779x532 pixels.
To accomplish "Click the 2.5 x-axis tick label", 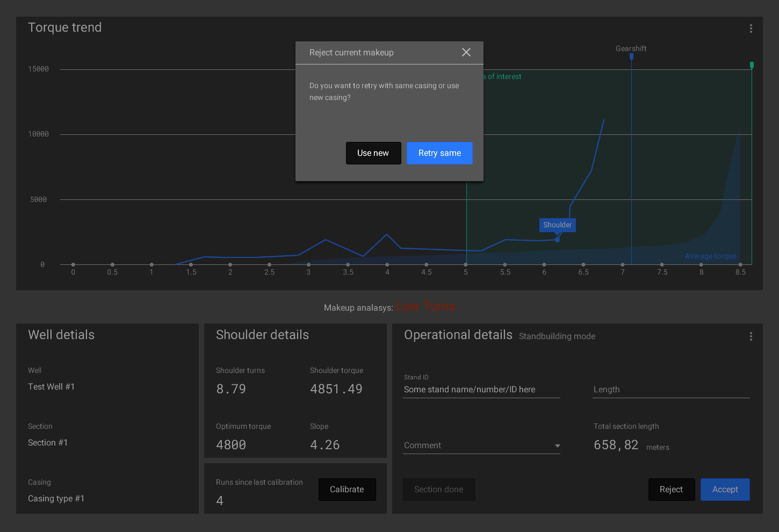I will click(270, 272).
